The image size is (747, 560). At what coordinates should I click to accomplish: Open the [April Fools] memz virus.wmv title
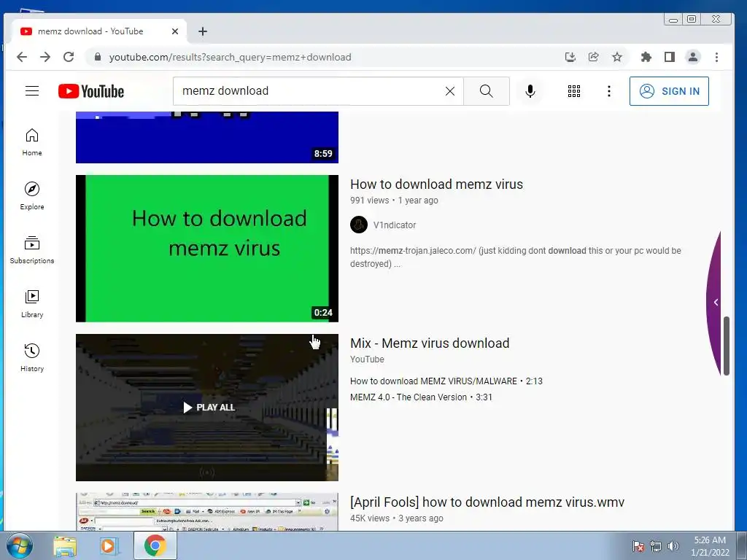487,502
